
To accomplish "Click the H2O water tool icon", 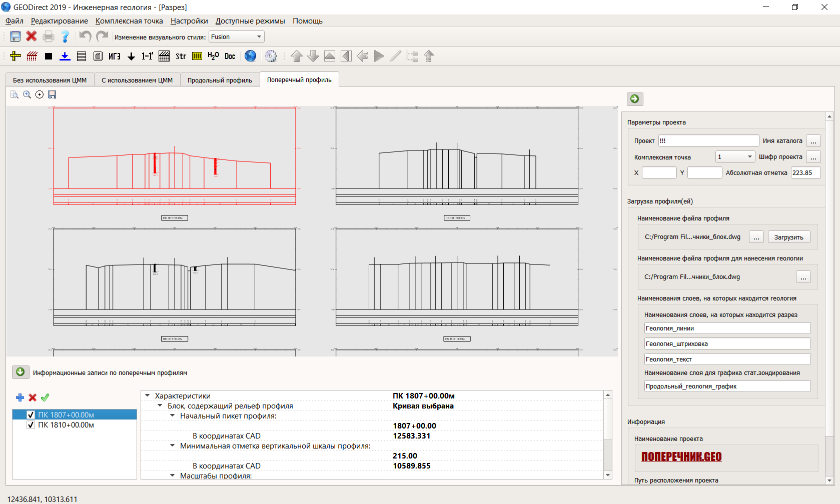I will (x=214, y=56).
